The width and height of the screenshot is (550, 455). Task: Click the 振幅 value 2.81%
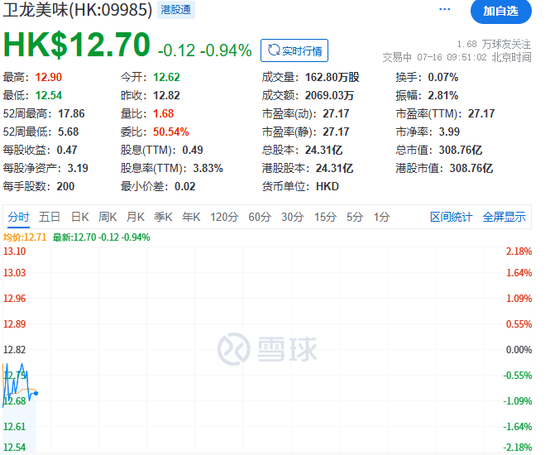[443, 95]
